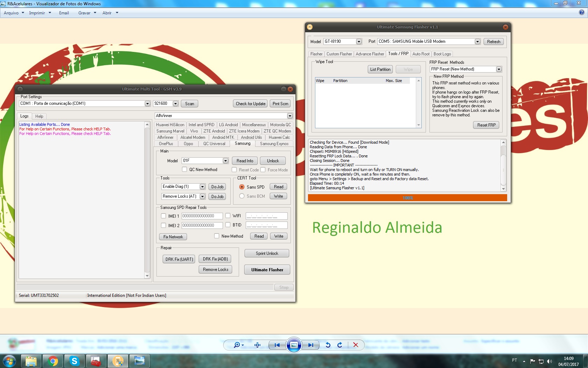
Task: Click the fit-to-window actual size icon
Action: [x=258, y=345]
